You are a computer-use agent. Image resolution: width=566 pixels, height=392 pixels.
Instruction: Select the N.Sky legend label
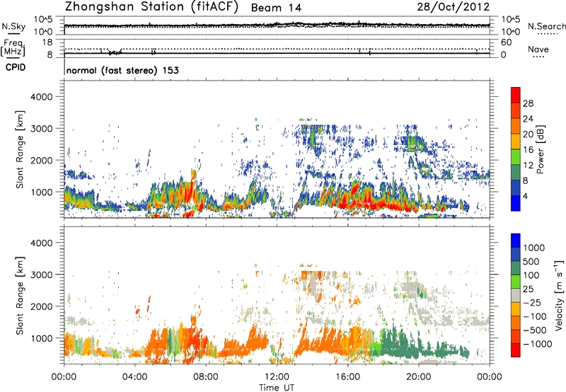pos(13,26)
